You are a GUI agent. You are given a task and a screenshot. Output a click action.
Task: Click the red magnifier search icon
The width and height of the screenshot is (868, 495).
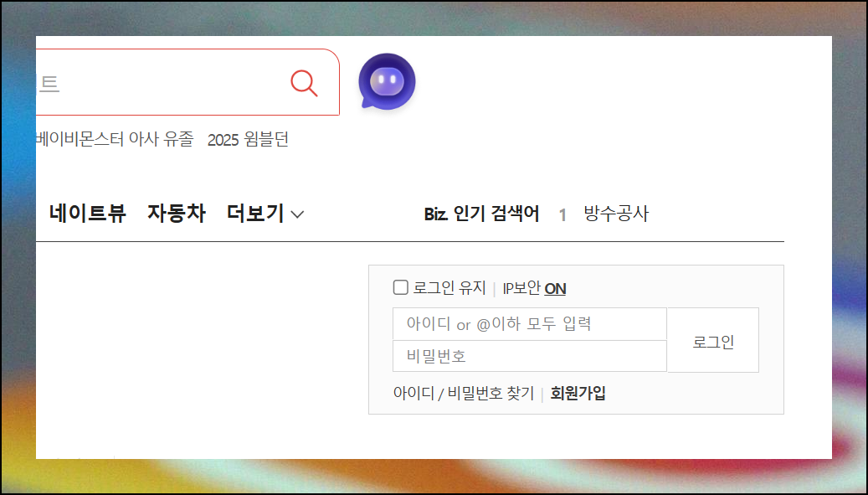[304, 84]
